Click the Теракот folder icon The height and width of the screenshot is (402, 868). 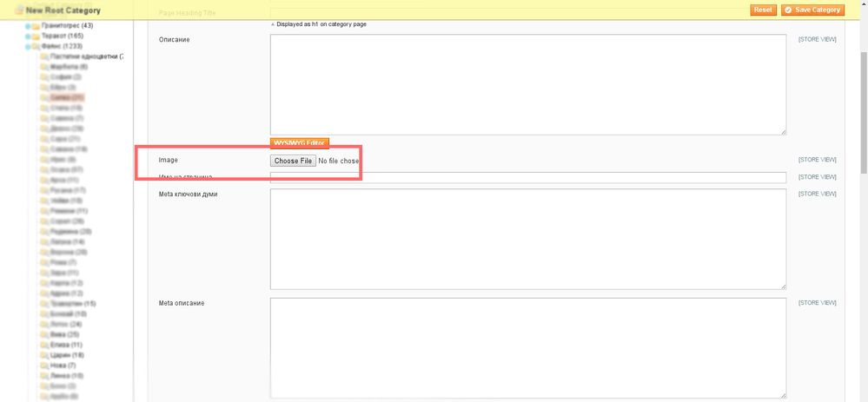pyautogui.click(x=36, y=36)
